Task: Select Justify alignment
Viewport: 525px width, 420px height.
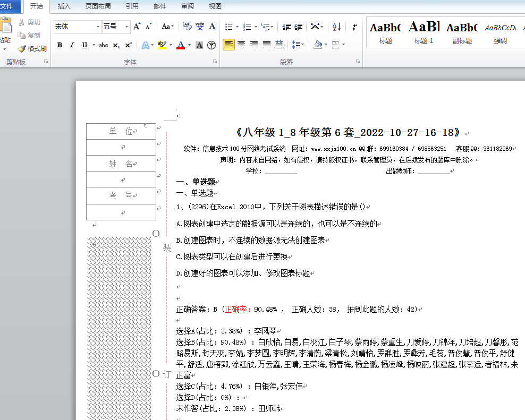Action: [x=267, y=45]
